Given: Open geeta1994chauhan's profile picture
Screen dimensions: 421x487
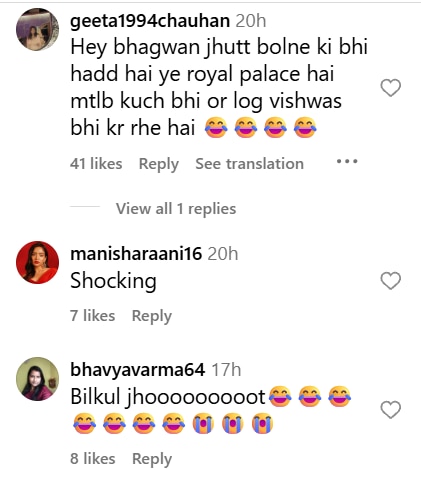Looking at the screenshot, I should (38, 29).
